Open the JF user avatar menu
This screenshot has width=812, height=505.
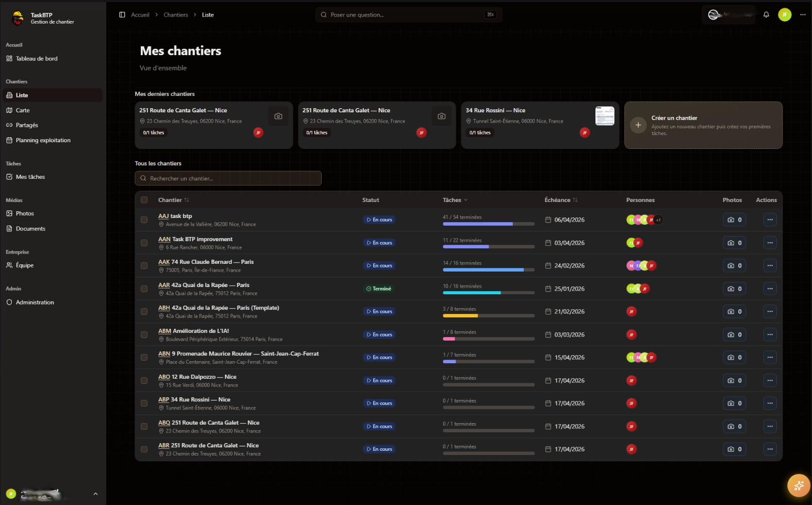785,15
